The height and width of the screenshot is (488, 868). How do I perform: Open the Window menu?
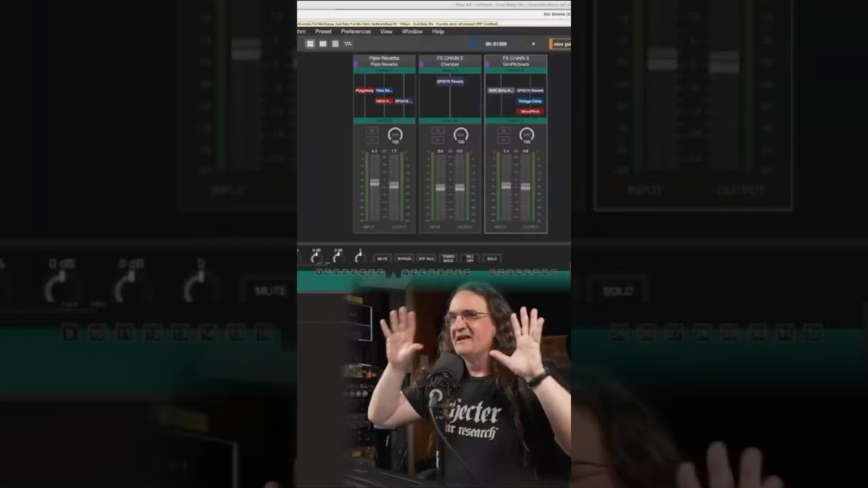tap(412, 31)
